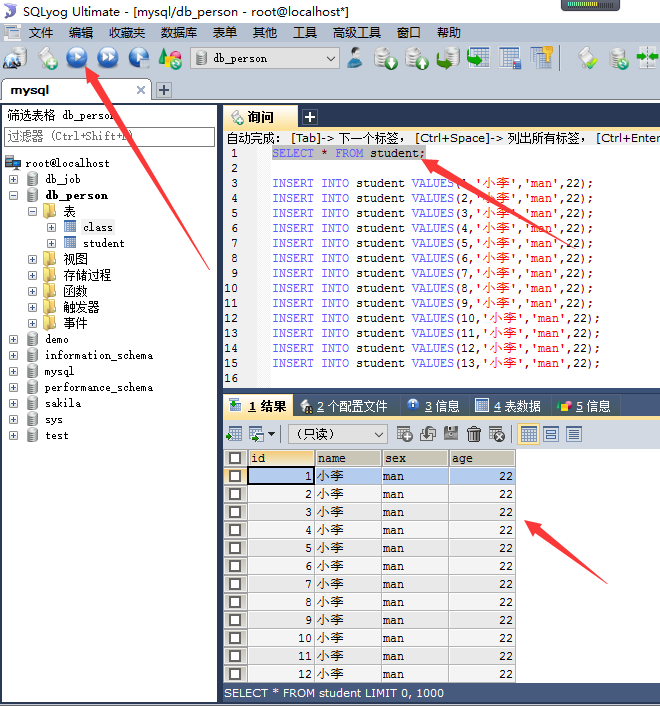Add a new query tab with plus
This screenshot has width=660, height=706.
310,117
